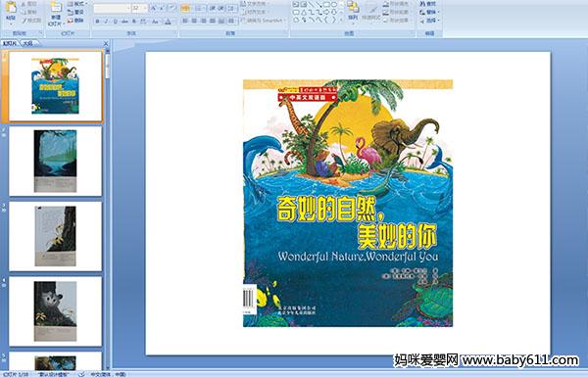
Task: Expand the slide Layout dropdown
Action: 77,4
